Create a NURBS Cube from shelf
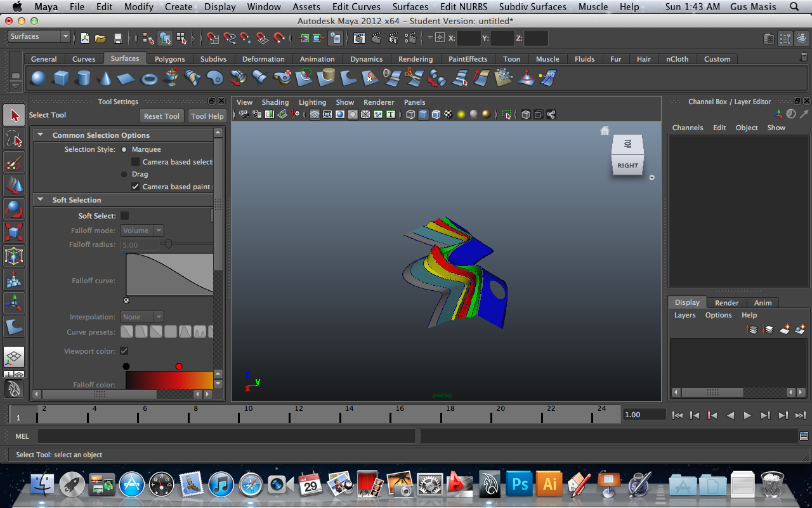 61,78
